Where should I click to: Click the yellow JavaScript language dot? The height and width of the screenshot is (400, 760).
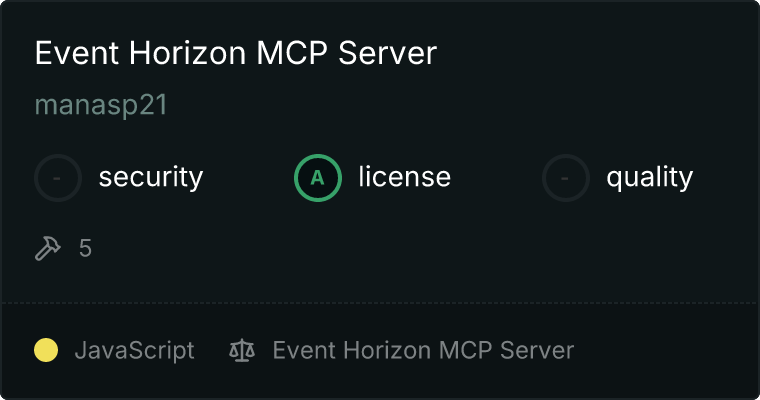[46, 350]
